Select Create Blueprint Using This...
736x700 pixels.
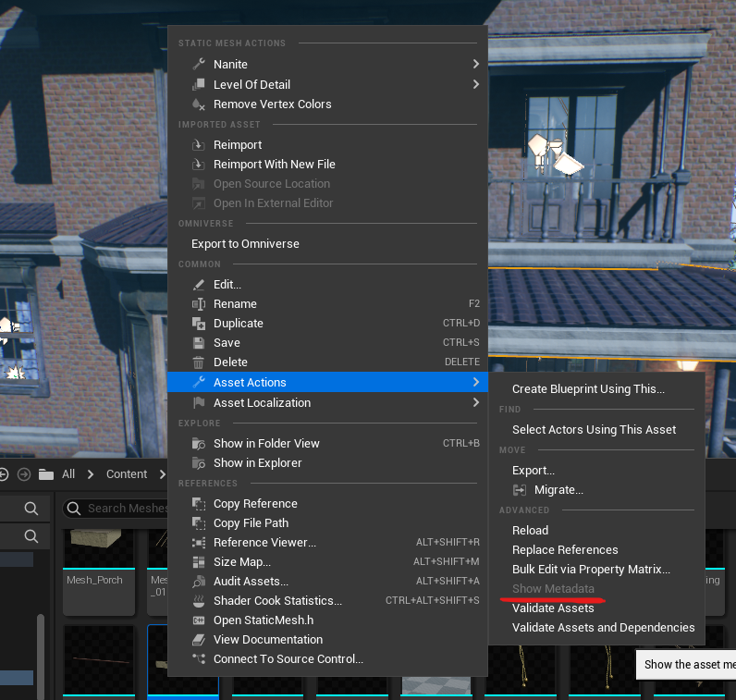[596, 388]
